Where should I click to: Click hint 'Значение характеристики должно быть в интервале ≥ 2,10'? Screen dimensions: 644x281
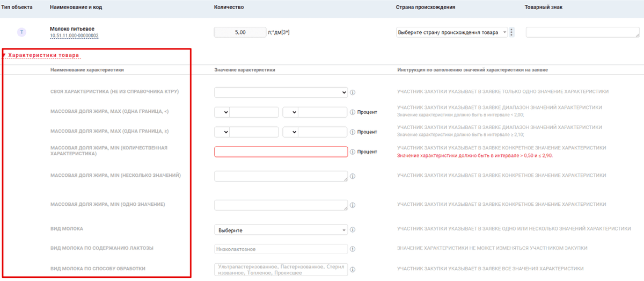click(460, 134)
